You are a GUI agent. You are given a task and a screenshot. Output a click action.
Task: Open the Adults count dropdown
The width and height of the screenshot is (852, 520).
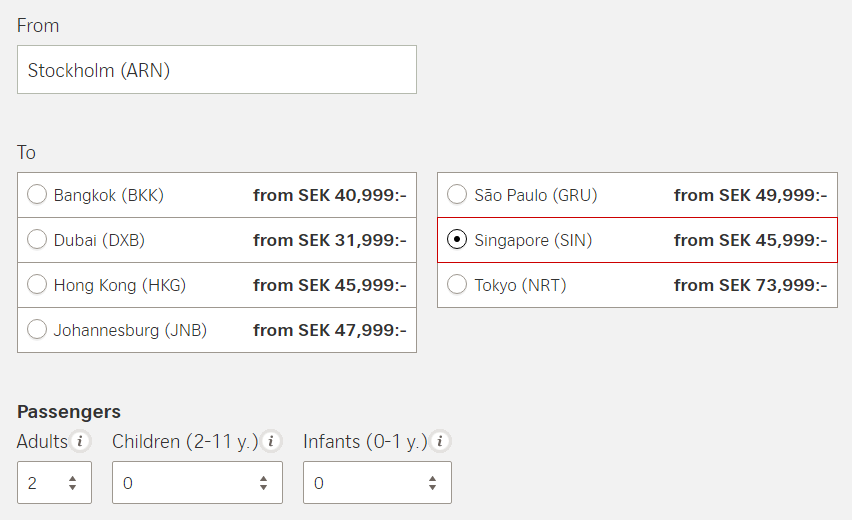tap(54, 483)
